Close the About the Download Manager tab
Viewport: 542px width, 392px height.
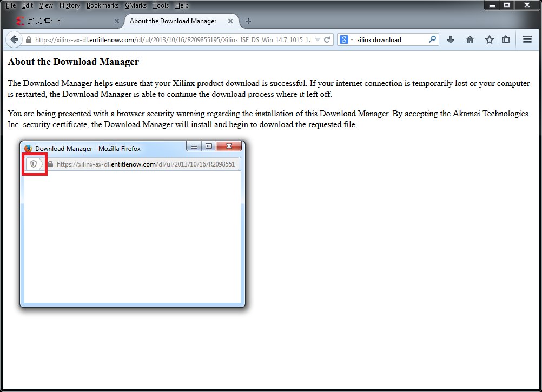(x=230, y=21)
